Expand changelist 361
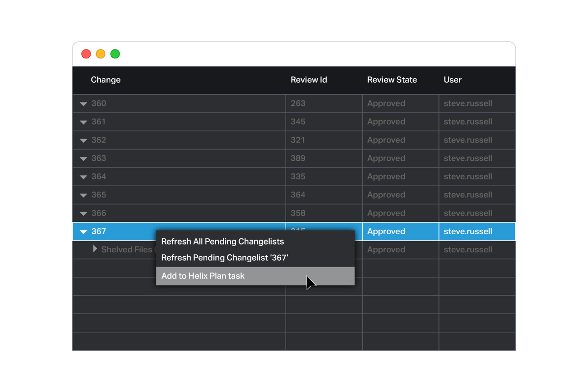The width and height of the screenshot is (588, 392). (83, 122)
